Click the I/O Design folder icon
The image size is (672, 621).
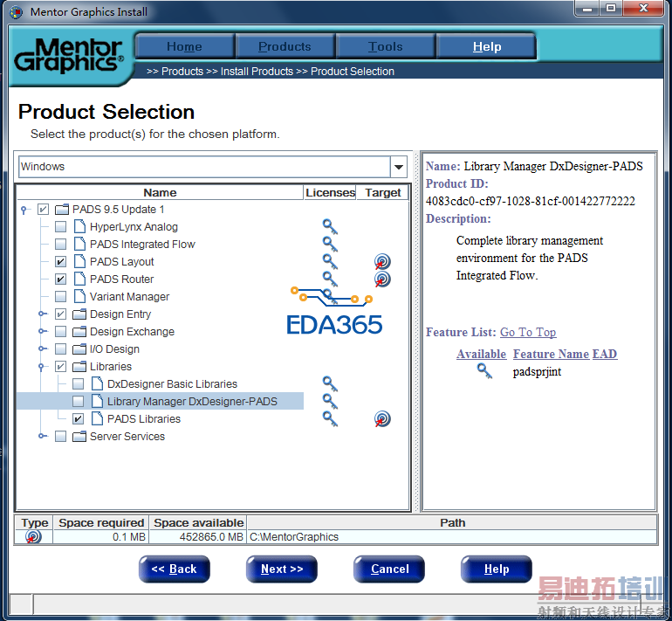(79, 349)
